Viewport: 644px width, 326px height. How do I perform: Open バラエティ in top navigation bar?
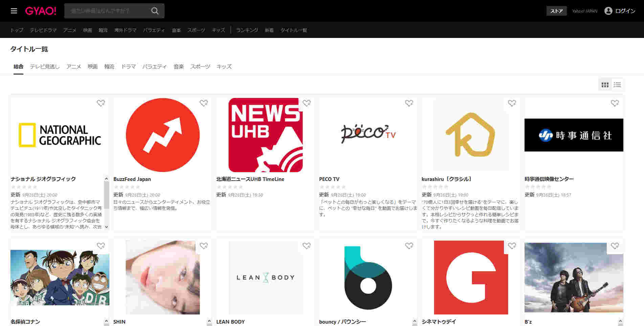point(154,30)
